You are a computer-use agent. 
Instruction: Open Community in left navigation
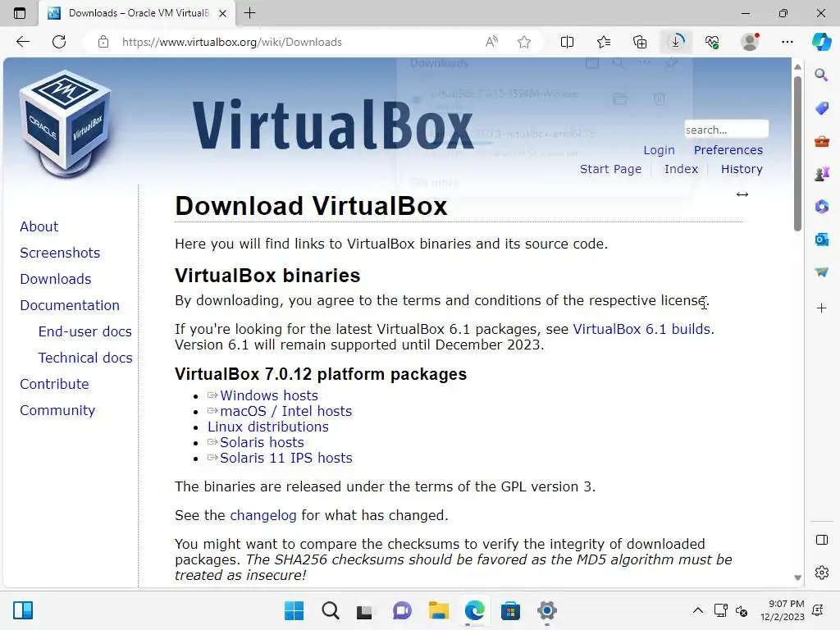coord(57,410)
